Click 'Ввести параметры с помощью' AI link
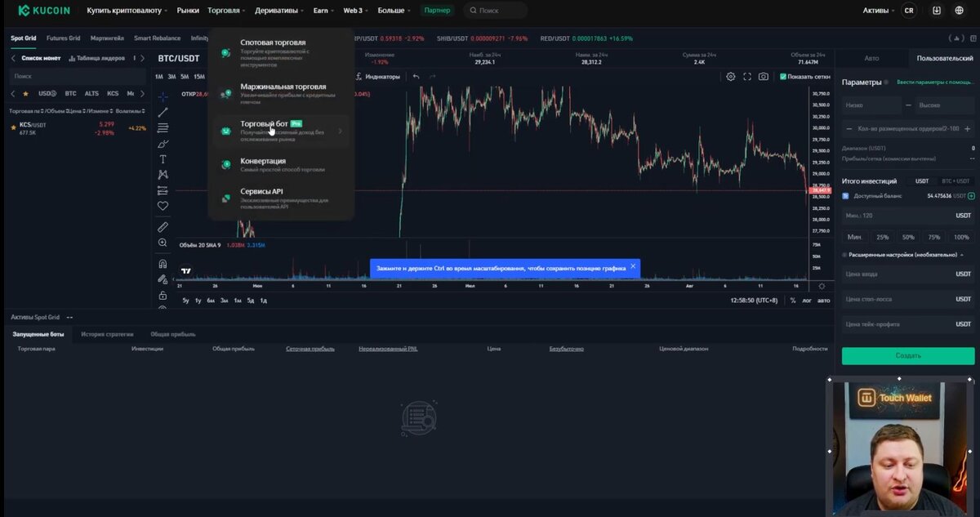980x517 pixels. pos(935,82)
